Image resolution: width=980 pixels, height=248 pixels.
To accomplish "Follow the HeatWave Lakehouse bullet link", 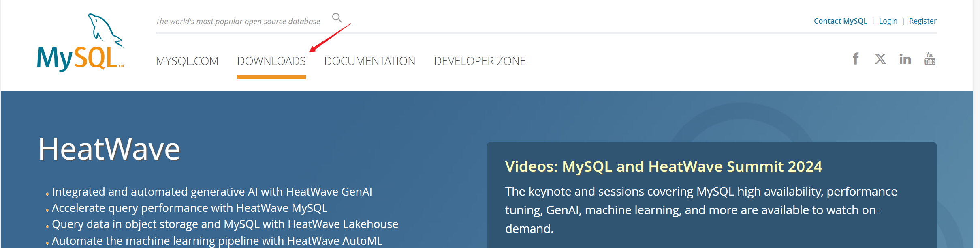I will click(x=225, y=224).
